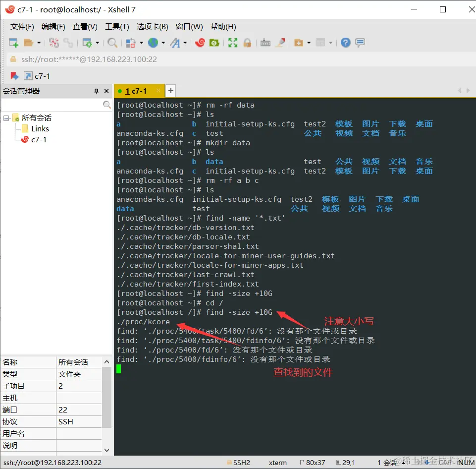
Task: Click the Open session folder icon
Action: click(x=28, y=43)
